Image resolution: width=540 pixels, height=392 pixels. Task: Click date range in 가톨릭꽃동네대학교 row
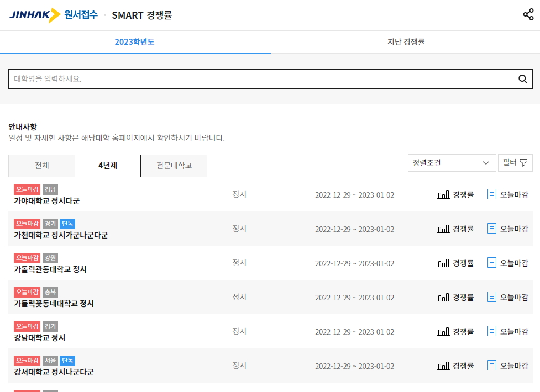coord(354,298)
